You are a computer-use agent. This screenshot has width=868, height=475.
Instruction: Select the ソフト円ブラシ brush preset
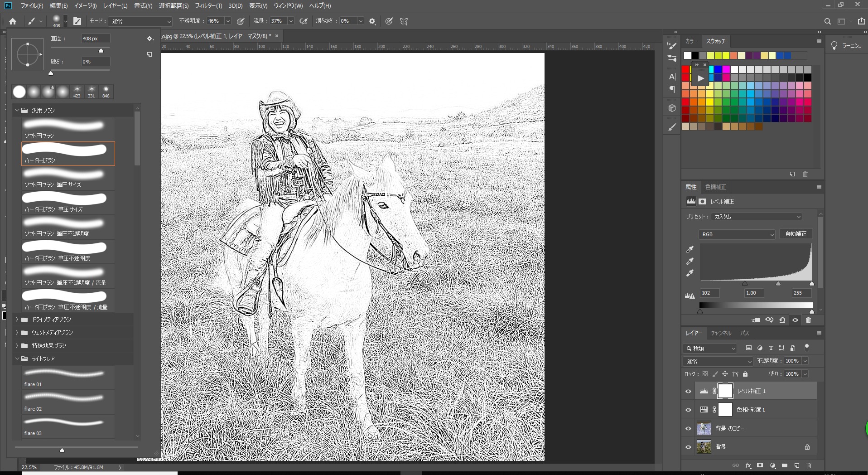click(63, 129)
